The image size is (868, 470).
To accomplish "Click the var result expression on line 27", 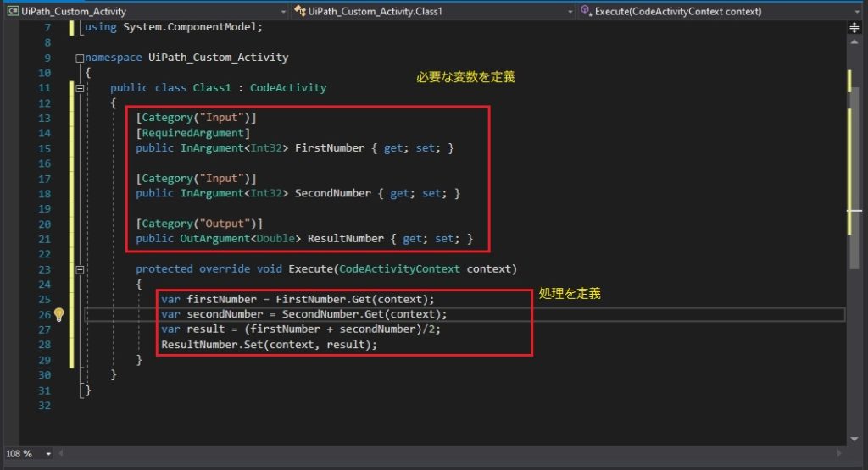I will [x=301, y=329].
